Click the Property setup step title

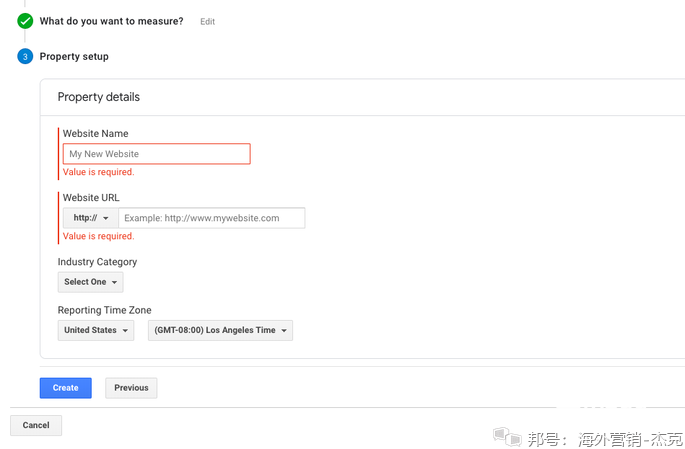pyautogui.click(x=74, y=57)
